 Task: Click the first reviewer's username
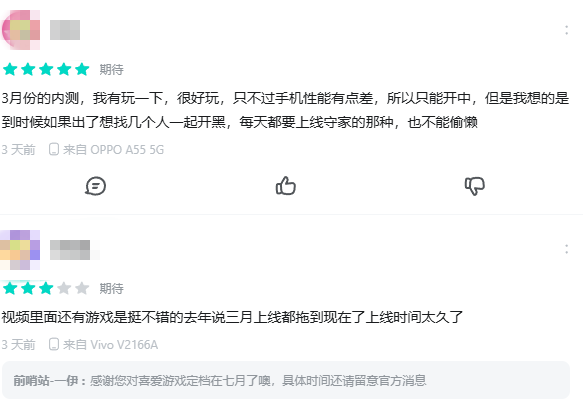click(x=65, y=30)
